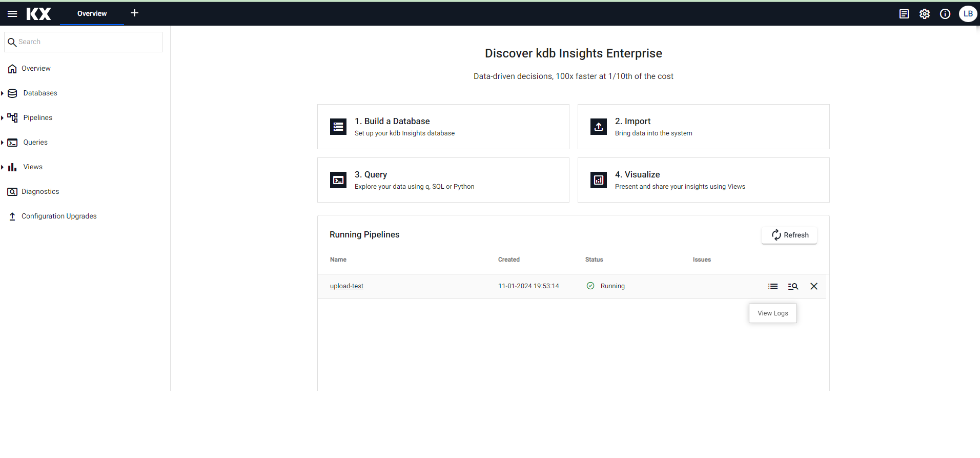Open Views in the sidebar

point(33,167)
